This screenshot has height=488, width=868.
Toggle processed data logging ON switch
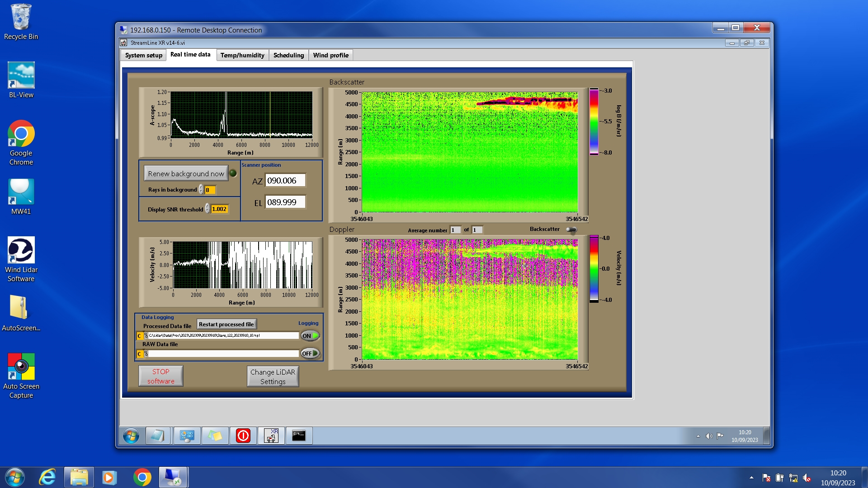tap(310, 336)
